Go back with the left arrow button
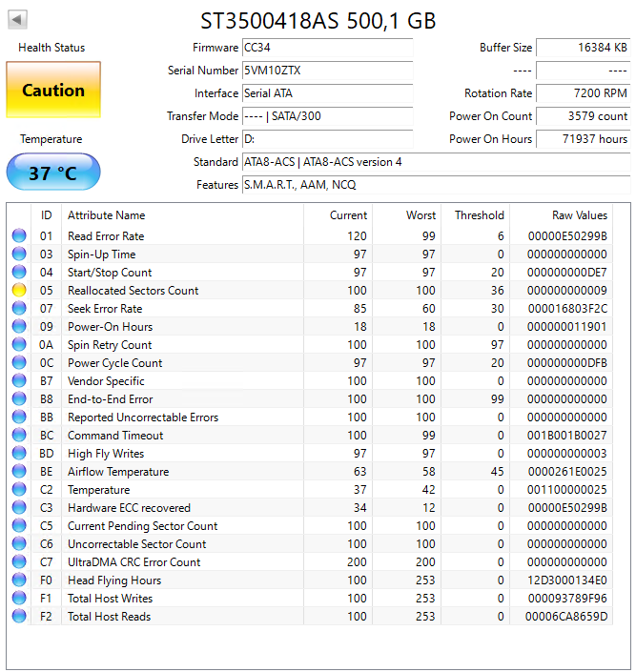Image resolution: width=636 pixels, height=672 pixels. (x=17, y=19)
